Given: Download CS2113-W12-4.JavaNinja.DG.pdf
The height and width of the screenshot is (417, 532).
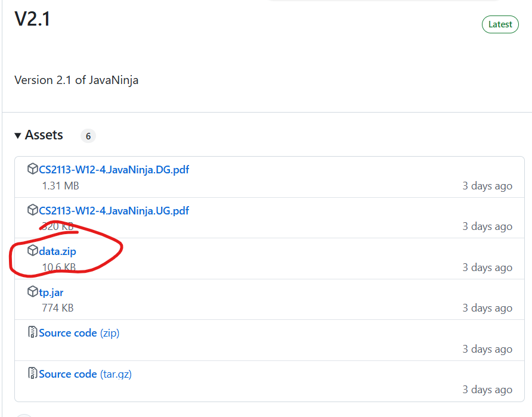Looking at the screenshot, I should (114, 170).
